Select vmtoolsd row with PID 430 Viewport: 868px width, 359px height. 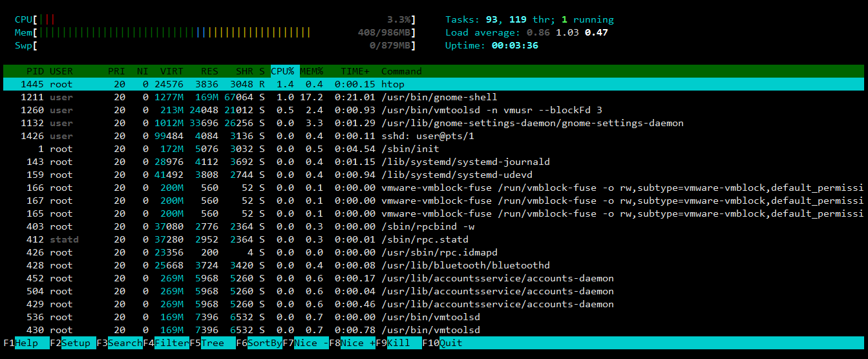pos(434,330)
